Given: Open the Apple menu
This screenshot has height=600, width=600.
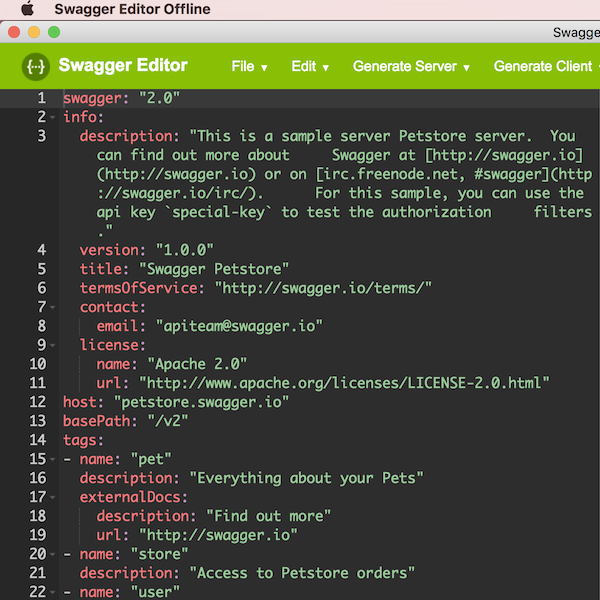Looking at the screenshot, I should [x=27, y=9].
